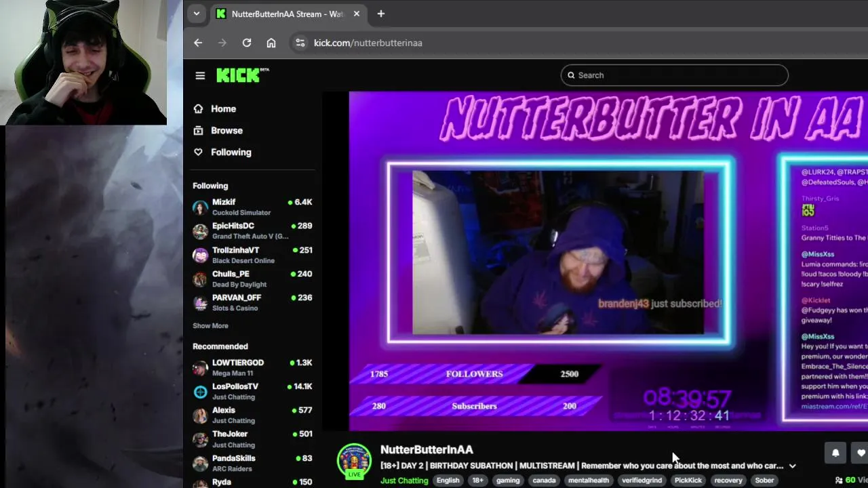Open Chulls_PE channel avatar
This screenshot has height=488, width=868.
click(200, 279)
